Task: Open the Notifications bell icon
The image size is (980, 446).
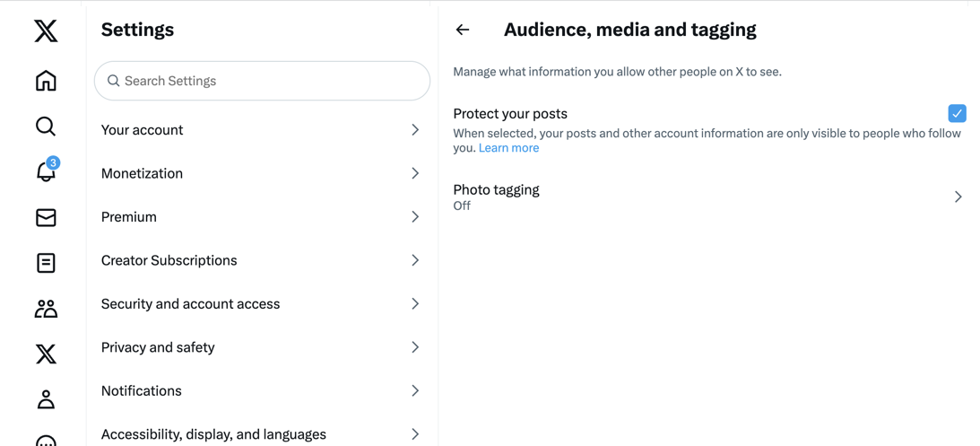Action: [x=46, y=171]
